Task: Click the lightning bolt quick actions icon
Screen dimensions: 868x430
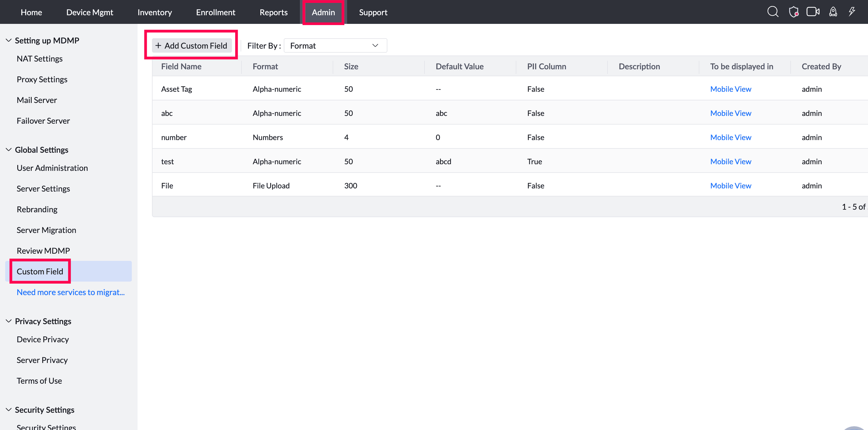Action: tap(852, 12)
